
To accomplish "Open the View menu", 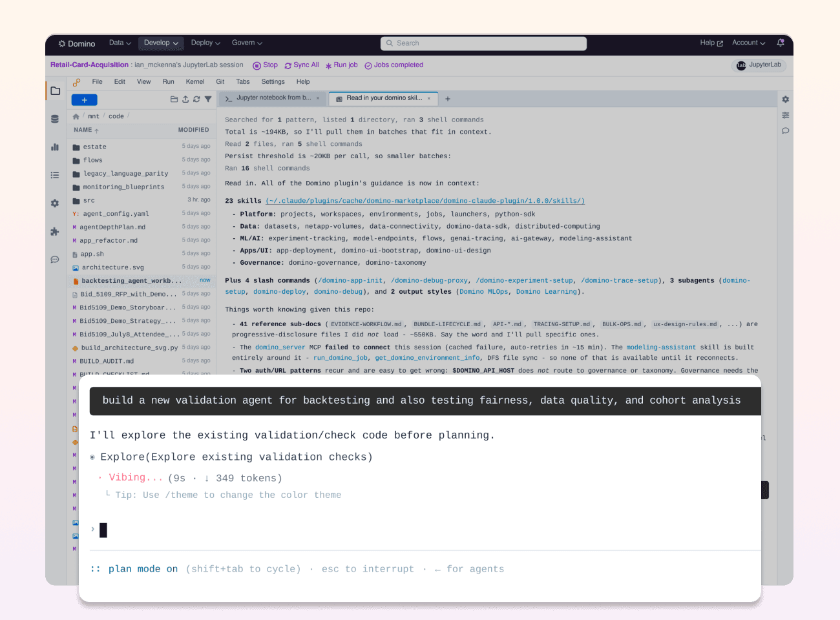I will (x=143, y=82).
